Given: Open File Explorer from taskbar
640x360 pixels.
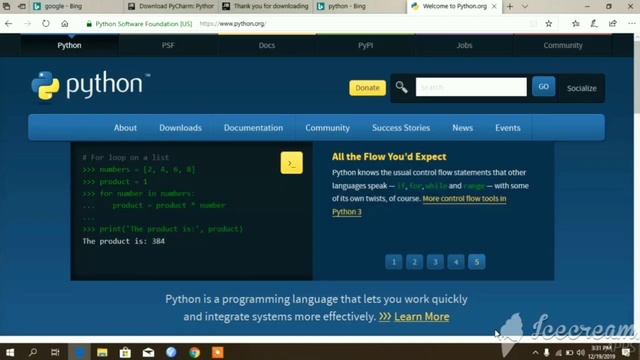Looking at the screenshot, I should (x=102, y=352).
